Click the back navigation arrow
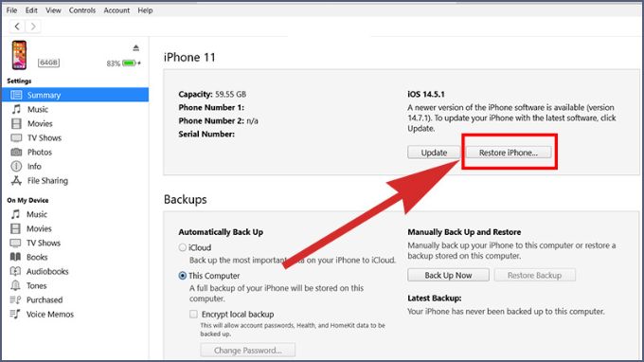Viewport: 644px width, 362px height. [17, 27]
